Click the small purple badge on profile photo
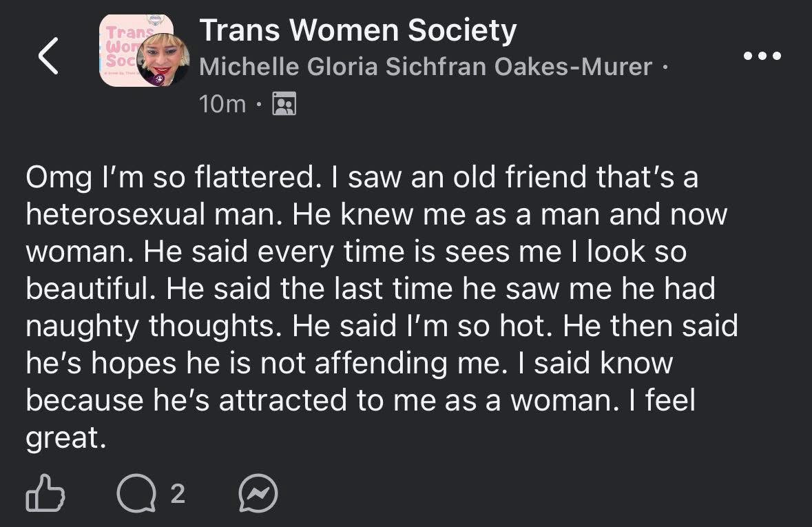Image resolution: width=812 pixels, height=527 pixels. click(160, 79)
